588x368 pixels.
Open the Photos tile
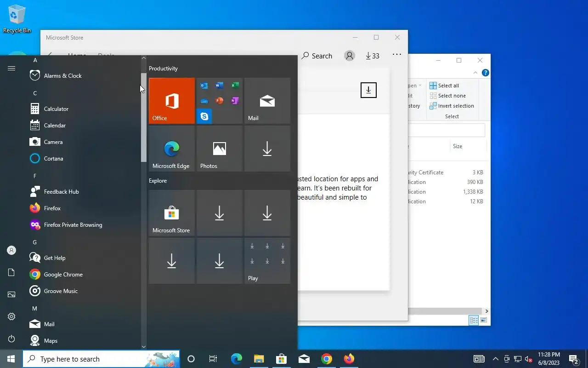(x=220, y=149)
